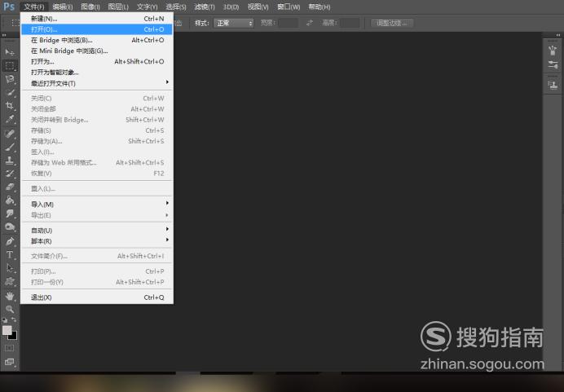The height and width of the screenshot is (392, 564).
Task: Choose 打开(O)... from the File menu
Action: click(97, 29)
